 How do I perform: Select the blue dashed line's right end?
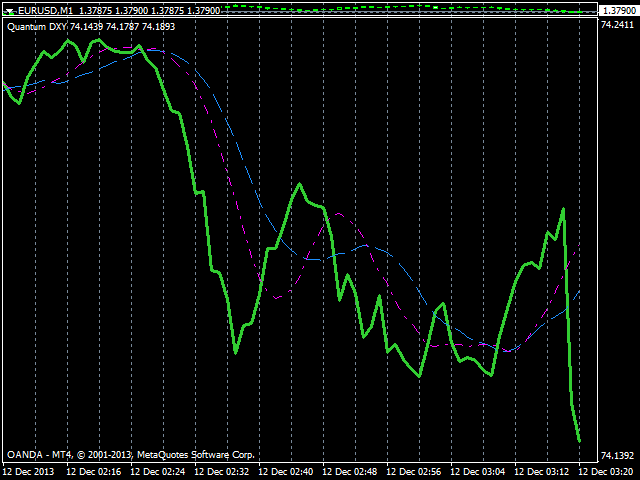click(579, 291)
